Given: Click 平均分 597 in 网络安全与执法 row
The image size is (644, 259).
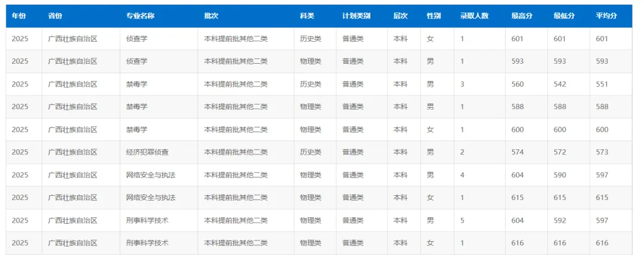Looking at the screenshot, I should click(x=602, y=175).
